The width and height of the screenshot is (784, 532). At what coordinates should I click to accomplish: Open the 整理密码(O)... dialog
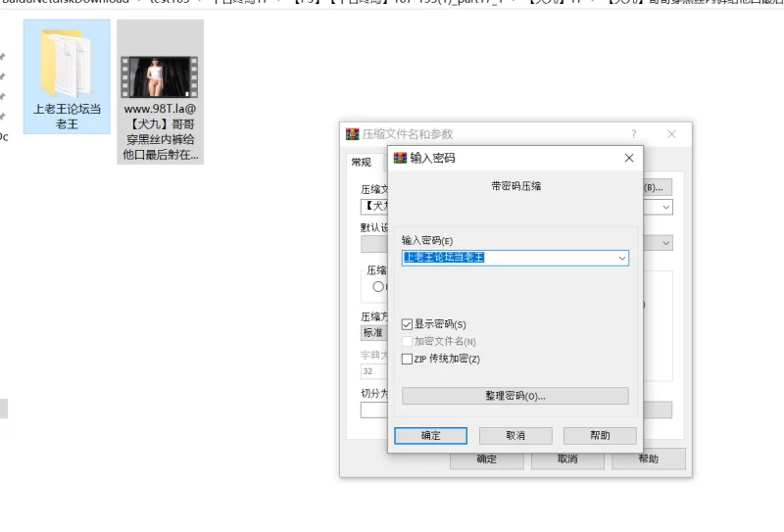pos(515,396)
